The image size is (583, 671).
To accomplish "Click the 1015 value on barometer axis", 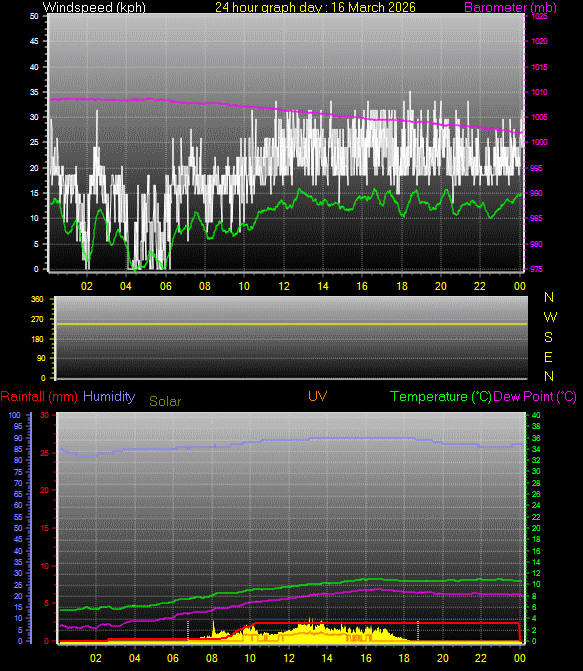I will [x=539, y=67].
